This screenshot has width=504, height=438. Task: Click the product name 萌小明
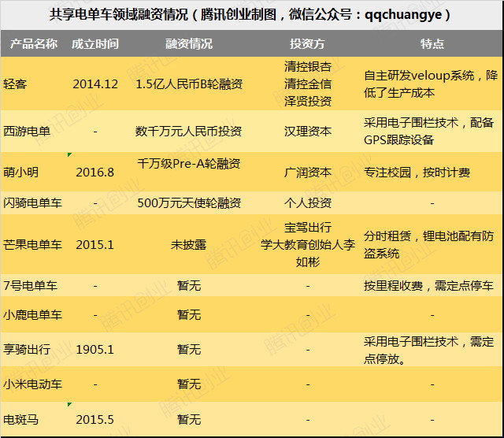[x=21, y=173]
